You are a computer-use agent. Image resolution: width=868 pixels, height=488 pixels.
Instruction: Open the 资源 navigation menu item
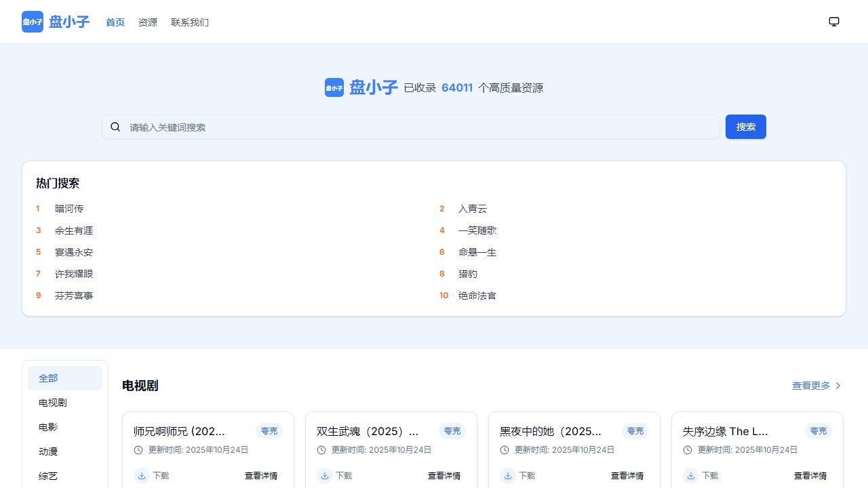[x=148, y=22]
